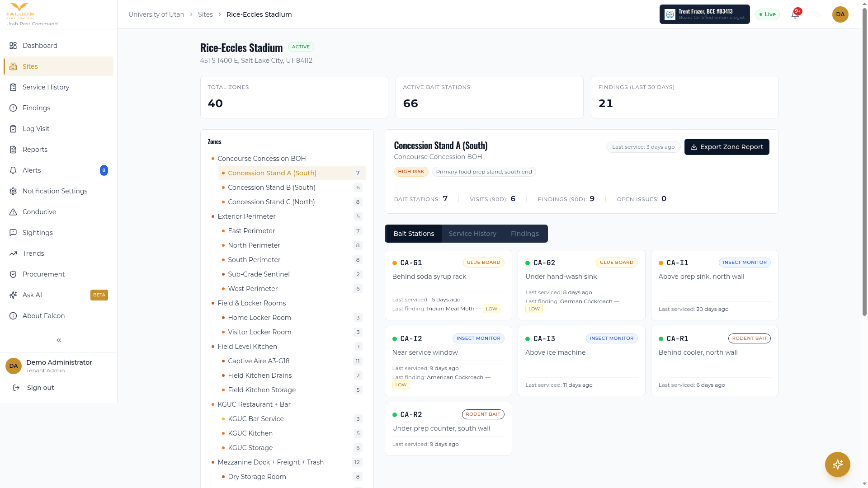Image resolution: width=868 pixels, height=488 pixels.
Task: Toggle dark mode moon icon
Action: coord(818,14)
